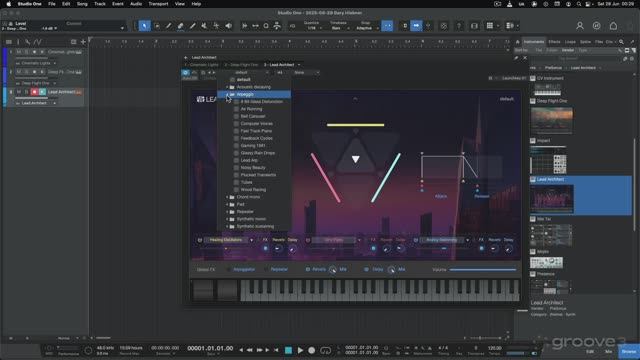This screenshot has height=360, width=640.
Task: Toggle monitor on the Lead Architect track
Action: (42, 92)
